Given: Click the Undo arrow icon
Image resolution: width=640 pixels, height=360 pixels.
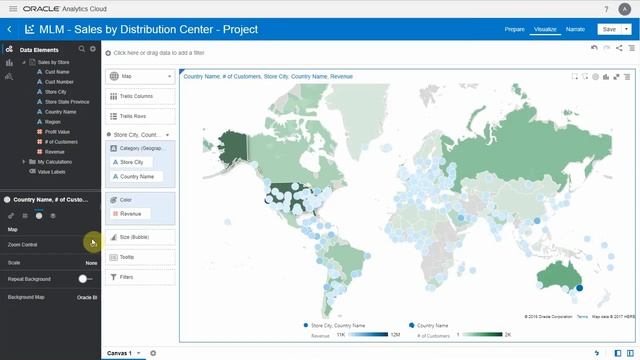Looking at the screenshot, I should tap(594, 48).
